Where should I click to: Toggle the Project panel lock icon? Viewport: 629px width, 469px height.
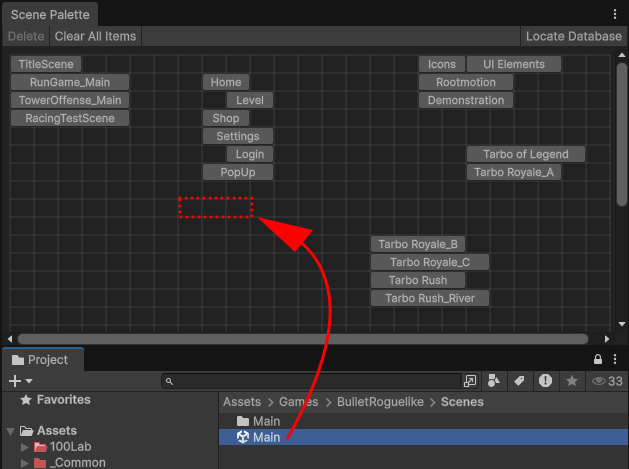tap(598, 359)
